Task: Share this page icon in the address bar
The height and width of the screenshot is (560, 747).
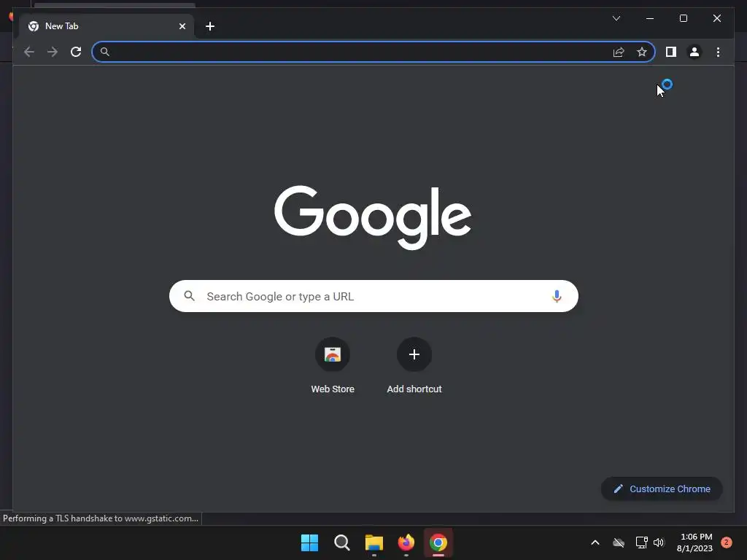Action: click(x=619, y=52)
